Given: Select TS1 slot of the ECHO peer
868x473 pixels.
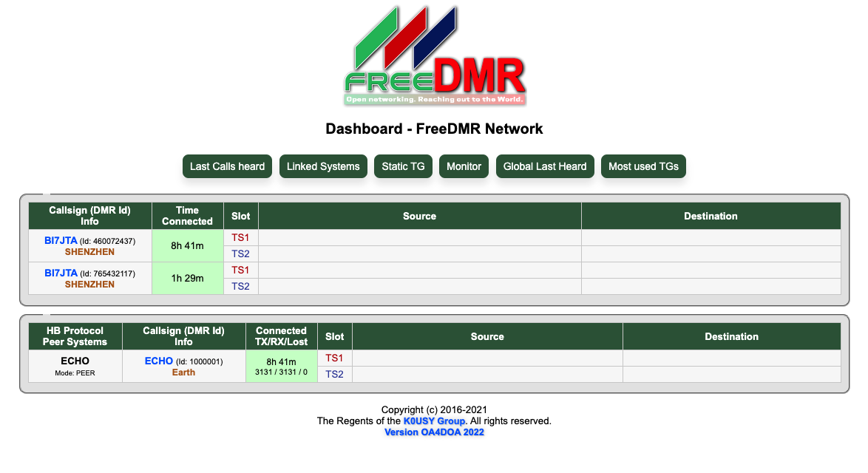Looking at the screenshot, I should [334, 358].
